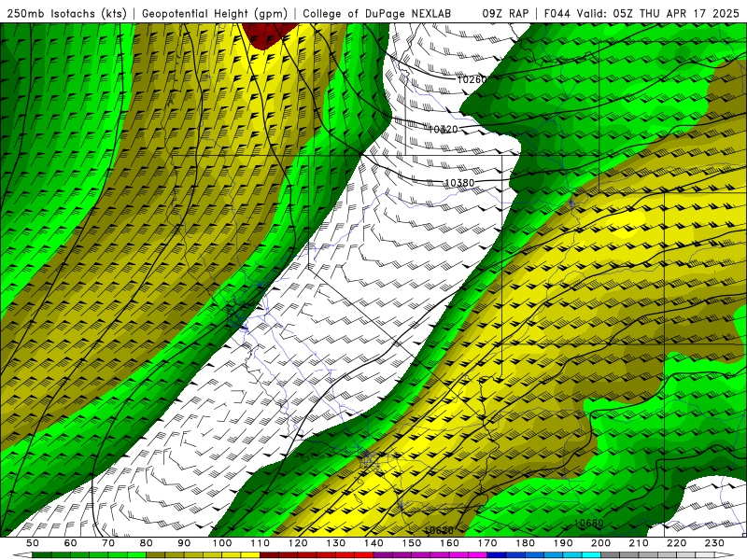The height and width of the screenshot is (560, 747).
Task: Click the 'College of DuPage NEXLAB' label
Action: tap(377, 14)
